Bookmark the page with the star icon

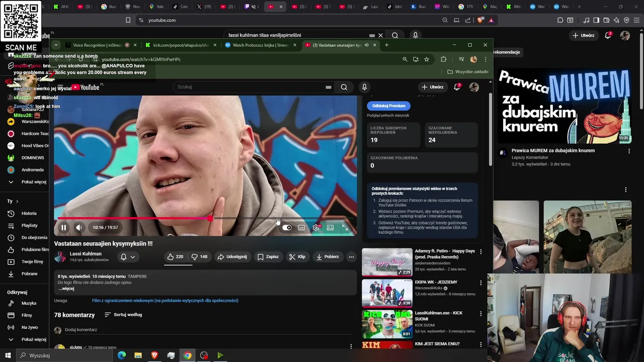[x=427, y=59]
